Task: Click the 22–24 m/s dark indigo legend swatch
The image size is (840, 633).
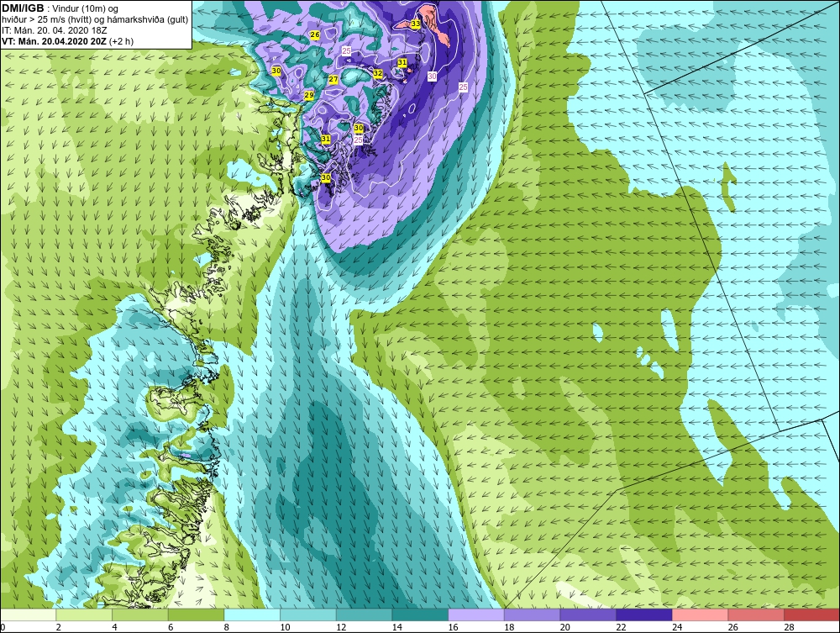Action: click(x=644, y=615)
